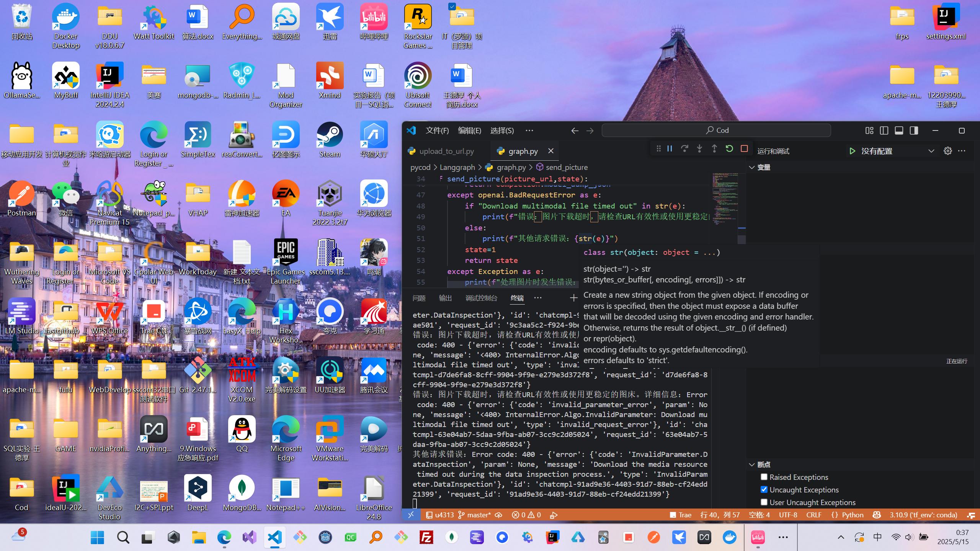Open the errors and warnings count
The width and height of the screenshot is (980, 551).
point(526,515)
